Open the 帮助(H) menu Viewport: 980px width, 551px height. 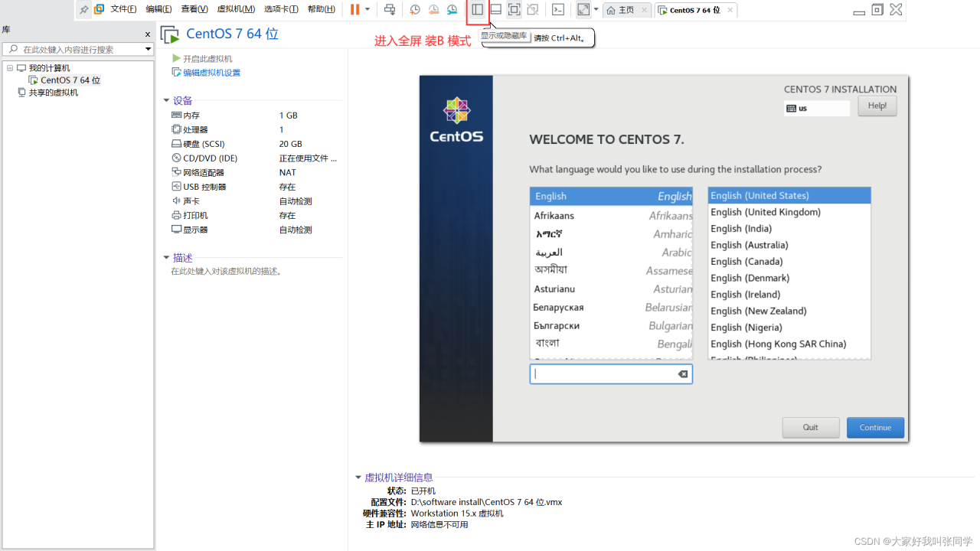321,9
